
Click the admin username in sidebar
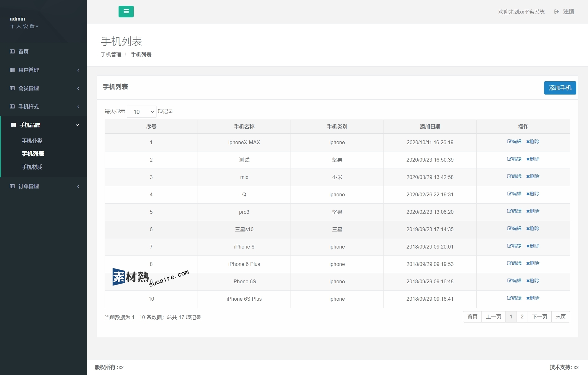17,19
